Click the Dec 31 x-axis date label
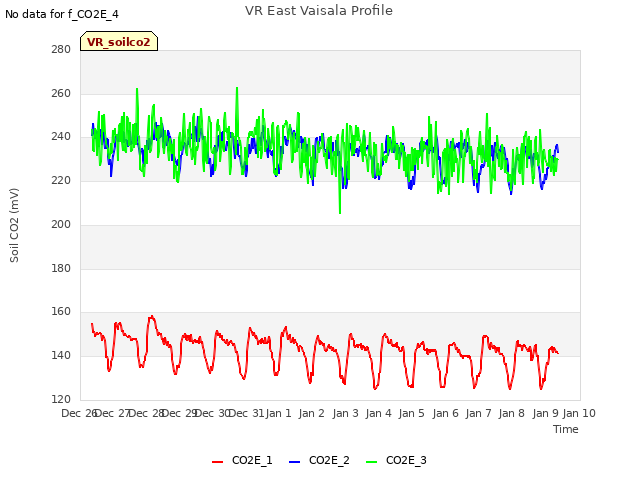Image resolution: width=640 pixels, height=480 pixels. (246, 413)
